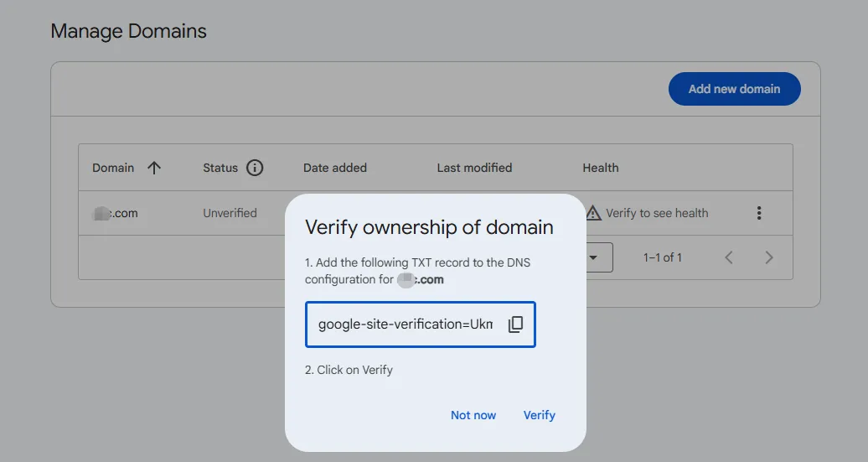Sort by Domain ascending arrow
868x462 pixels.
pos(154,168)
